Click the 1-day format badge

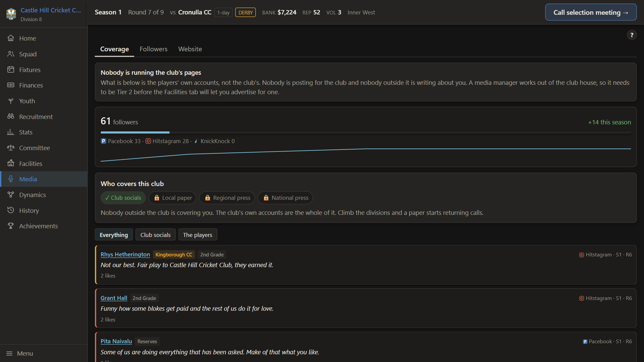click(223, 12)
